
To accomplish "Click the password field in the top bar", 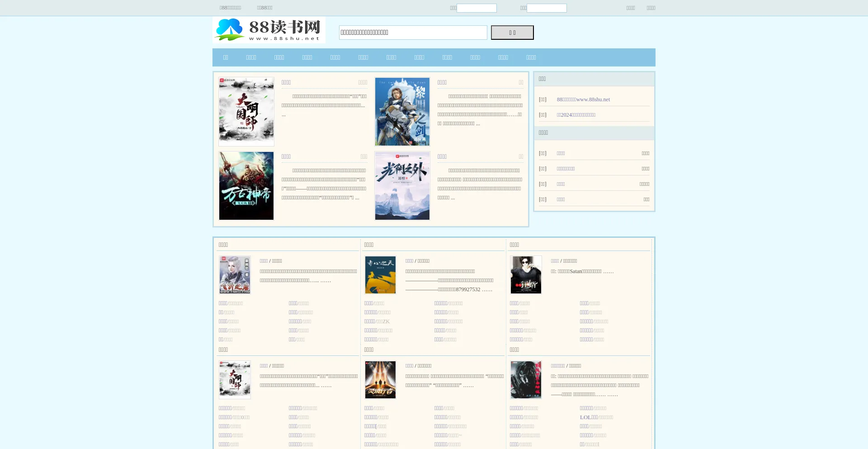I will pos(547,8).
